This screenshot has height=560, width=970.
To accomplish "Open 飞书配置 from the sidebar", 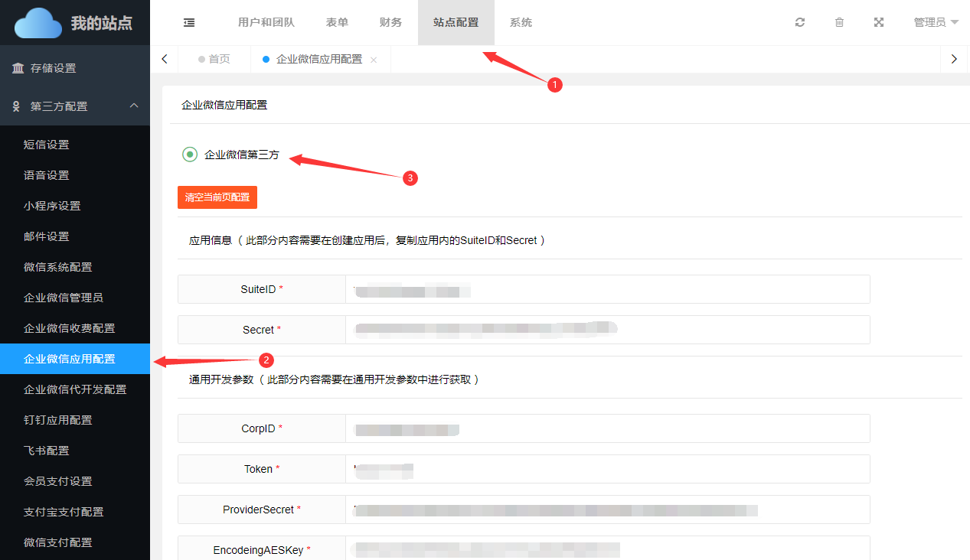I will point(47,451).
